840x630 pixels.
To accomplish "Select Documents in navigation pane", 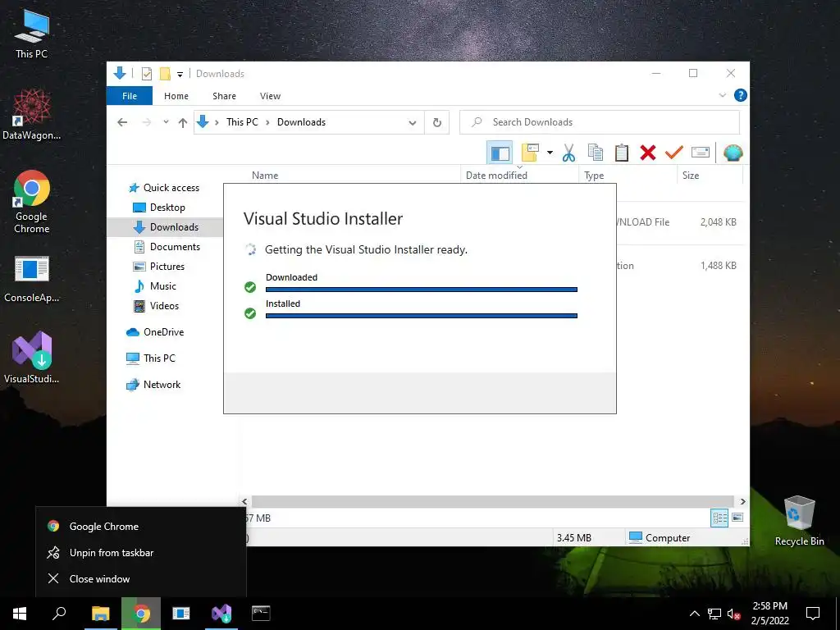I will 175,247.
